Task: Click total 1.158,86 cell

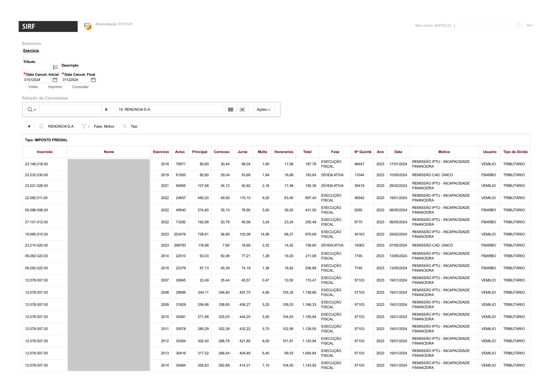Action: [307, 292]
